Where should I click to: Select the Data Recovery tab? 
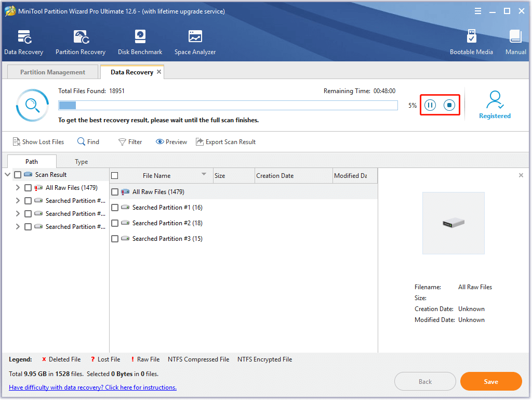[132, 72]
